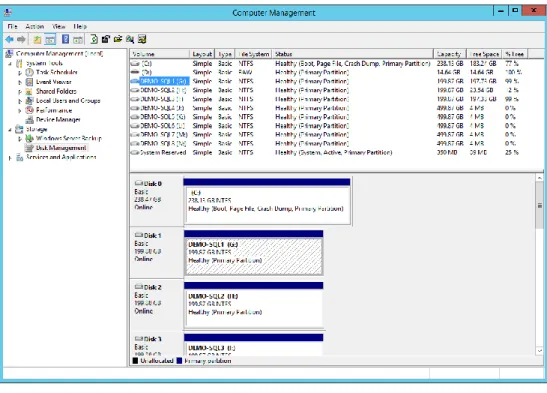
Task: Click the disk view scrollbar thumb
Action: pyautogui.click(x=540, y=205)
